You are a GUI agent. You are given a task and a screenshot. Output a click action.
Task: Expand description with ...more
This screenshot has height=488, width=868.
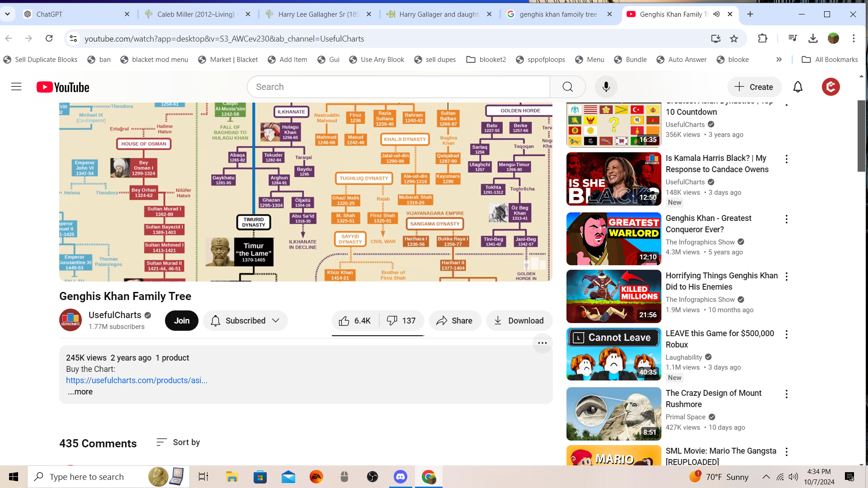click(x=80, y=392)
